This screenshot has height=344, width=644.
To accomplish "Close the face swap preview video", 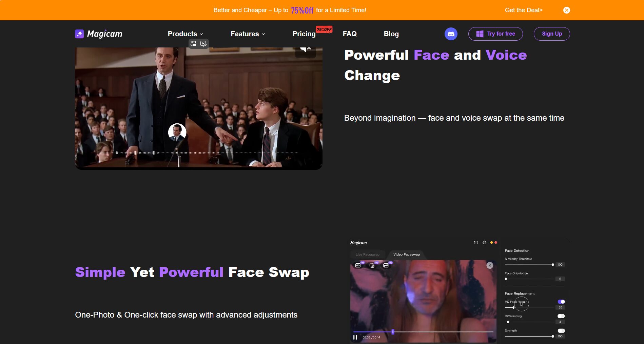I will (490, 265).
